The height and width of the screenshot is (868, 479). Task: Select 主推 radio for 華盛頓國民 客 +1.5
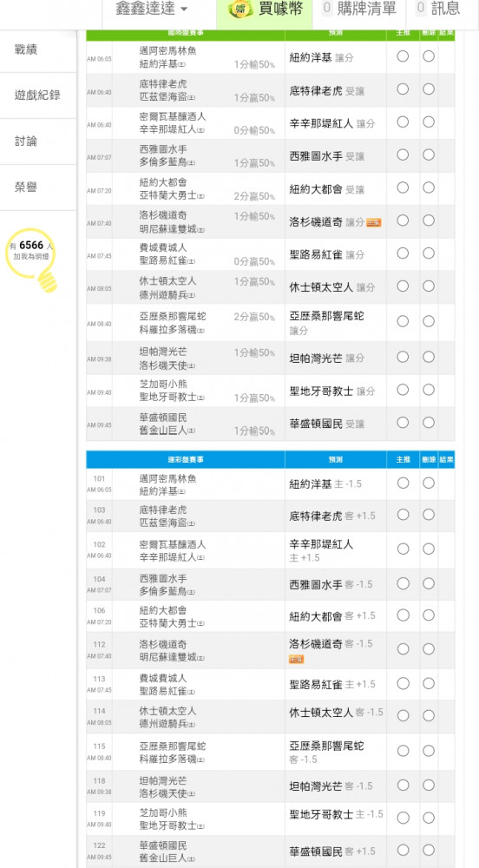pos(403,851)
